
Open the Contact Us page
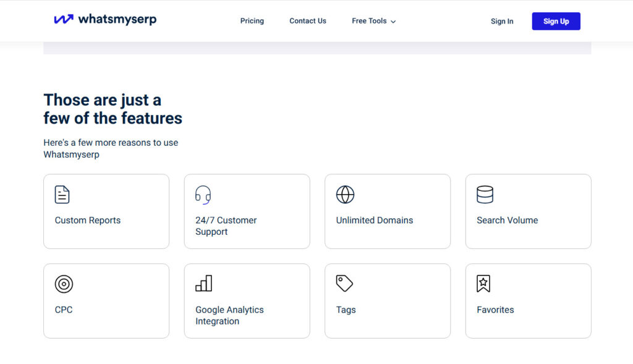click(x=307, y=20)
